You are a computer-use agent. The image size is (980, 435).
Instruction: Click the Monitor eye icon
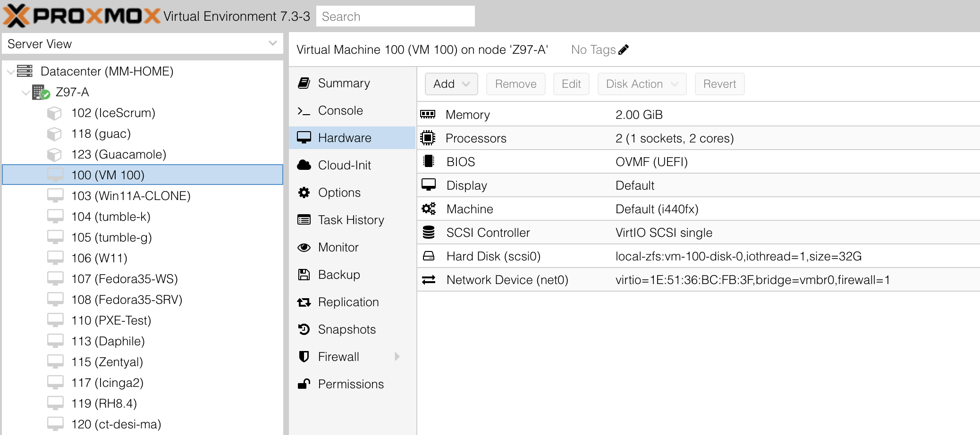tap(304, 247)
